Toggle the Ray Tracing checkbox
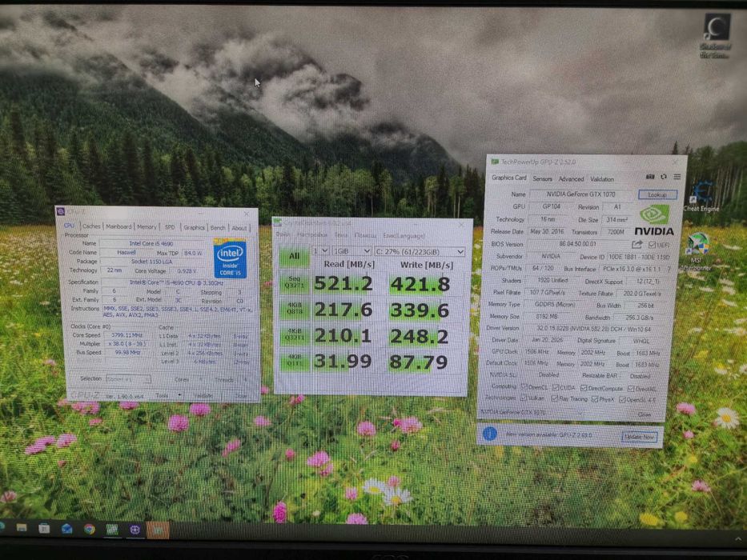 pyautogui.click(x=554, y=398)
